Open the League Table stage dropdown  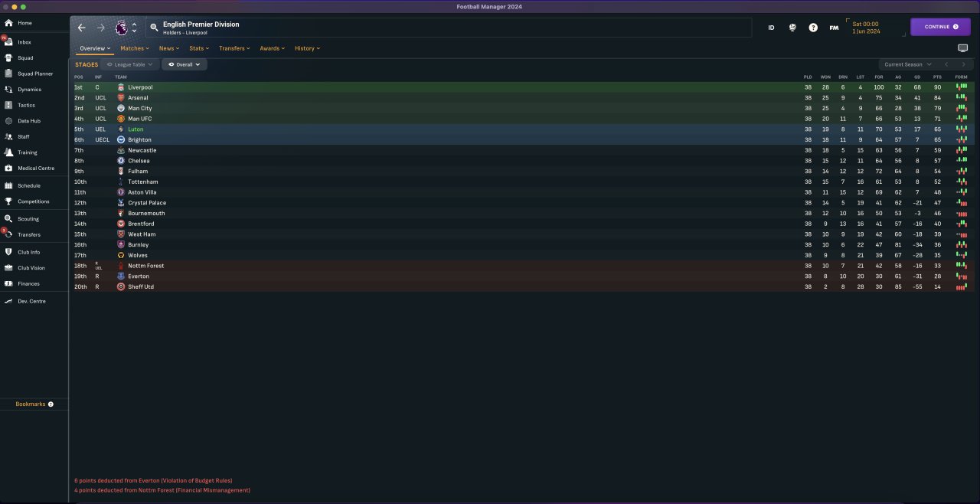pos(129,64)
